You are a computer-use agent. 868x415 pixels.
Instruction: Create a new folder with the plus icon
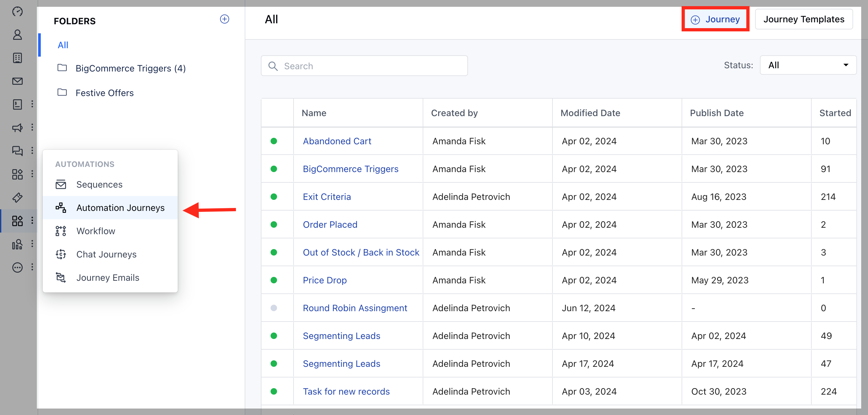(x=224, y=19)
